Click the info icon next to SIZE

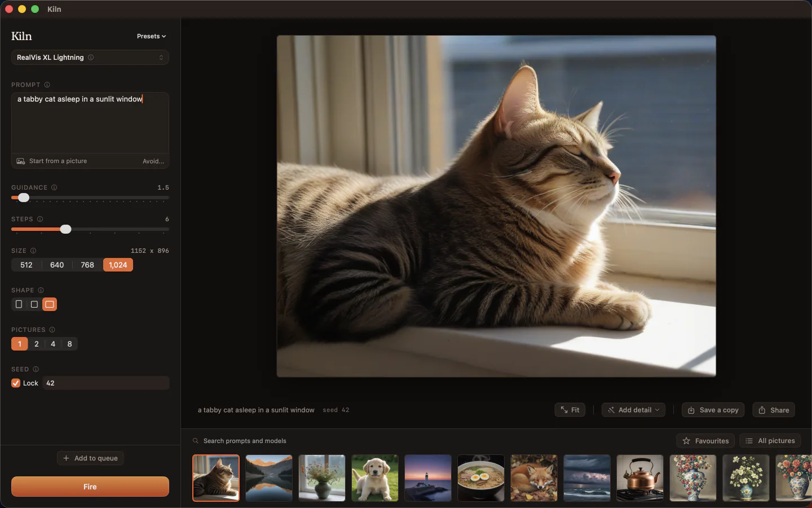click(x=33, y=251)
